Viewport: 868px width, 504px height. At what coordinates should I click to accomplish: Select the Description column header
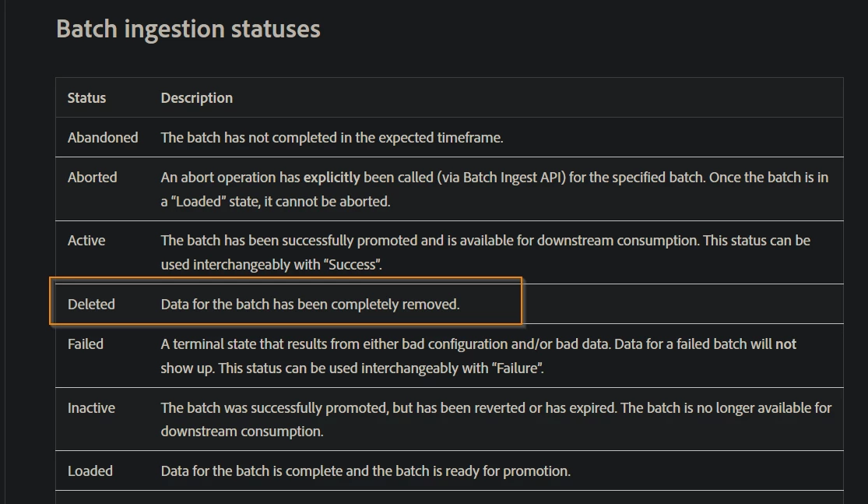click(x=196, y=98)
